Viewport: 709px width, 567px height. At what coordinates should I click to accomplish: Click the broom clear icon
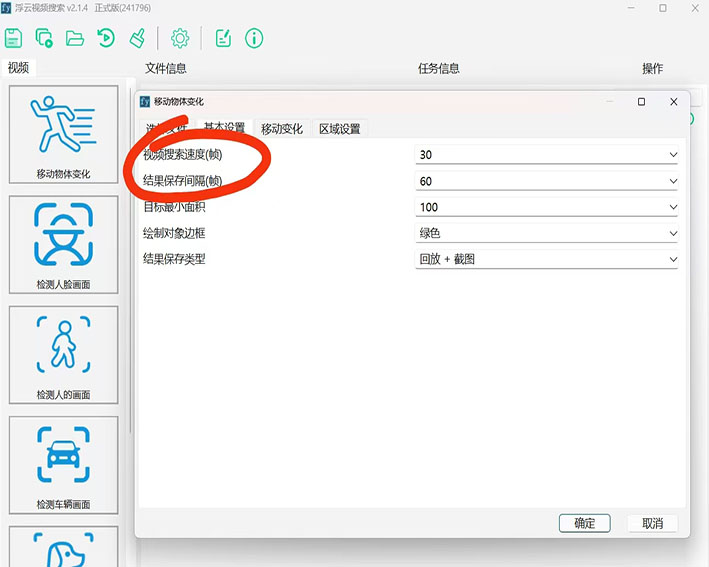136,39
